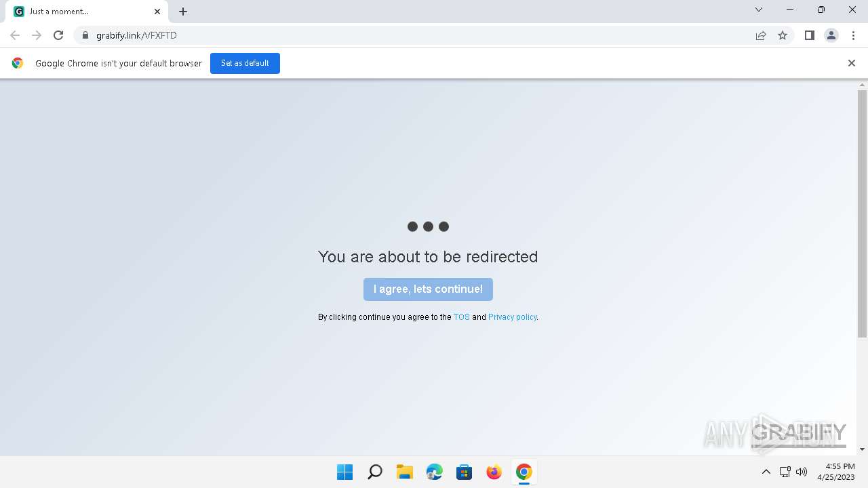Open the clock showing 4:55 PM
The height and width of the screenshot is (488, 868).
click(x=836, y=472)
